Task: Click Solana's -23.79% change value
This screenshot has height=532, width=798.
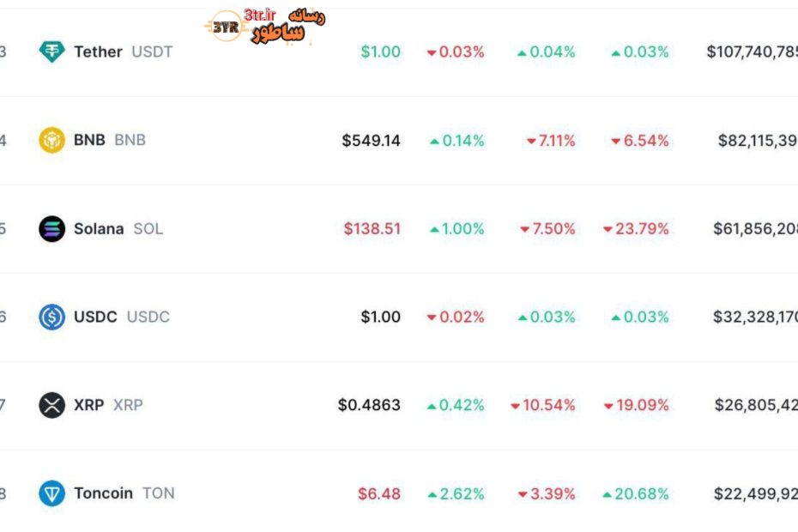Action: click(x=636, y=229)
